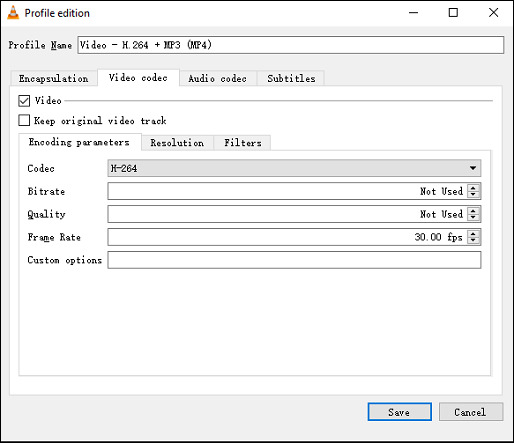Minimize the Profile edition window
The height and width of the screenshot is (443, 514).
click(x=413, y=13)
